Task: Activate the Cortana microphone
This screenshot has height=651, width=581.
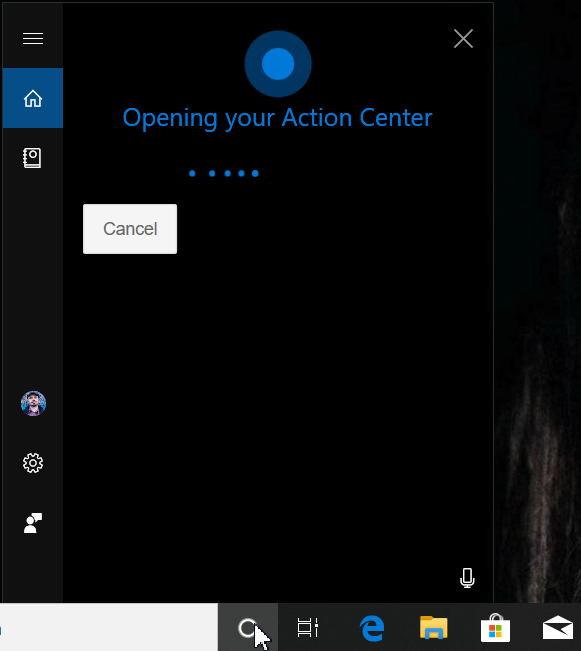Action: (467, 578)
